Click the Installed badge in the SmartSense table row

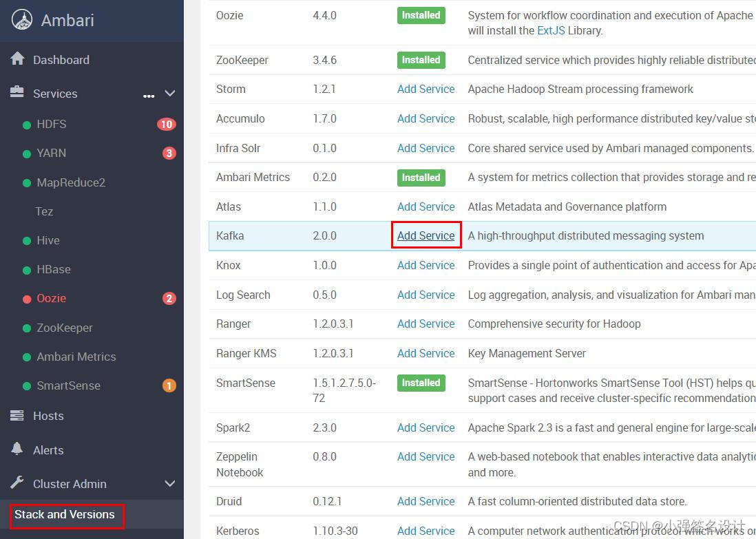(421, 383)
